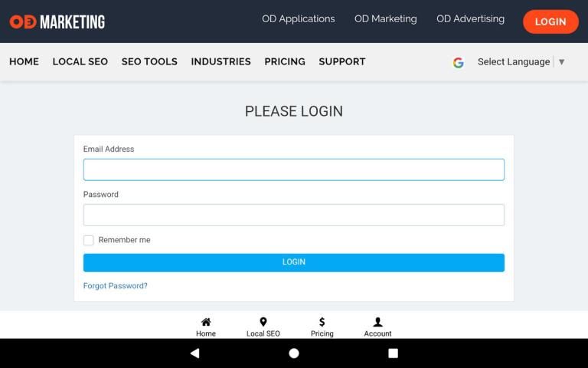
Task: Open Local SEO map pin icon
Action: 263,323
